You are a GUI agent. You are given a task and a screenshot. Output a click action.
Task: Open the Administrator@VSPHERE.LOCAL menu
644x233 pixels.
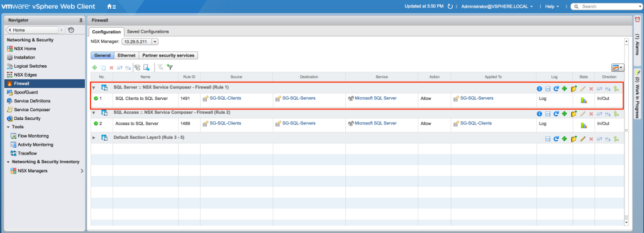(x=497, y=6)
